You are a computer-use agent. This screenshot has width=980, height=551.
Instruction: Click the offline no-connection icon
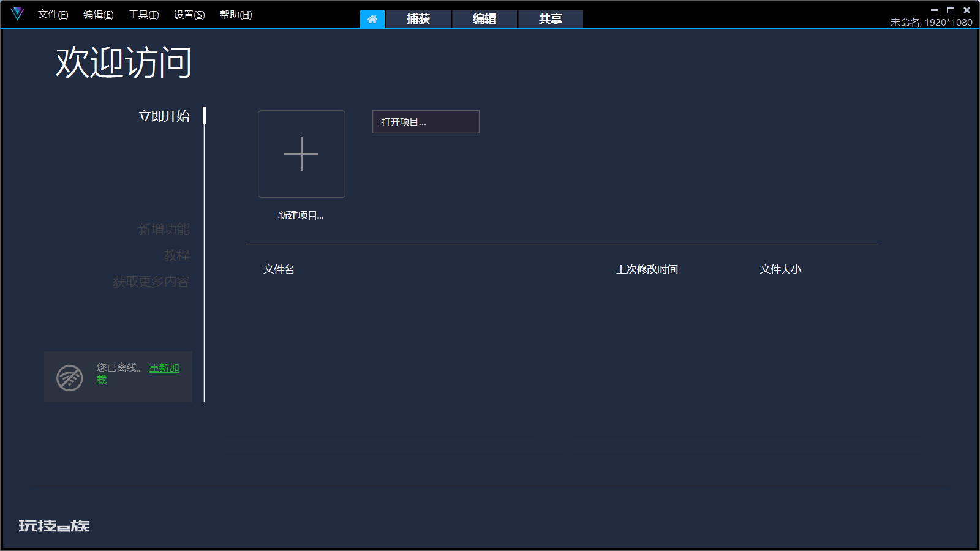tap(70, 378)
